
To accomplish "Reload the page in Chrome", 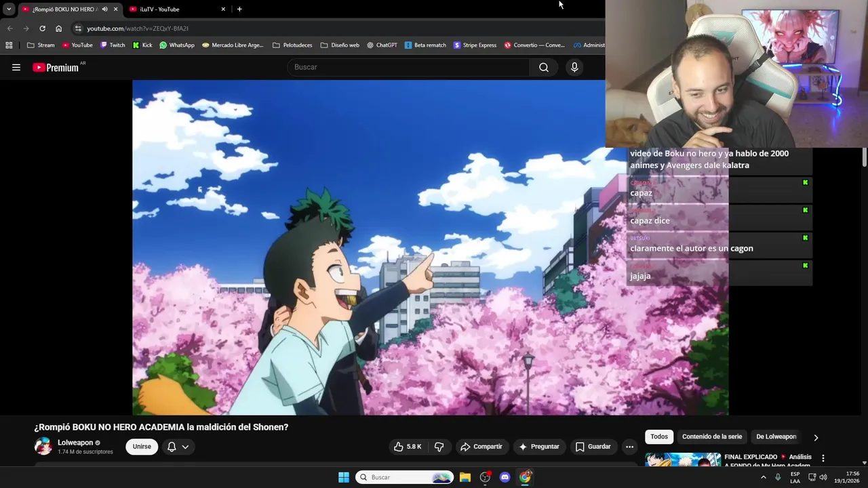I will coord(42,28).
